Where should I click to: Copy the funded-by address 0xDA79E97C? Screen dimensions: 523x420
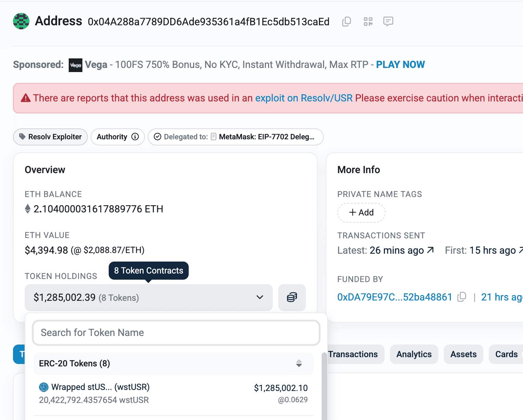tap(461, 297)
